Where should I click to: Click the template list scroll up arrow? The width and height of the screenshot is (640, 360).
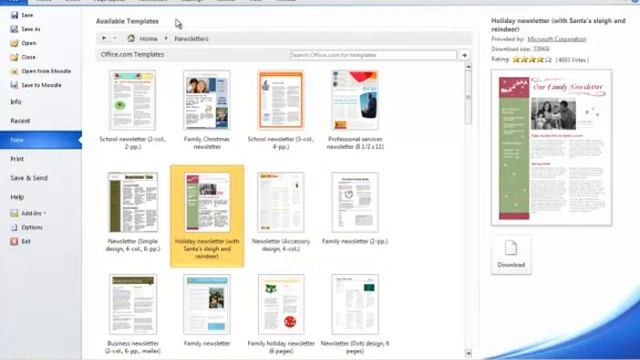[x=468, y=67]
